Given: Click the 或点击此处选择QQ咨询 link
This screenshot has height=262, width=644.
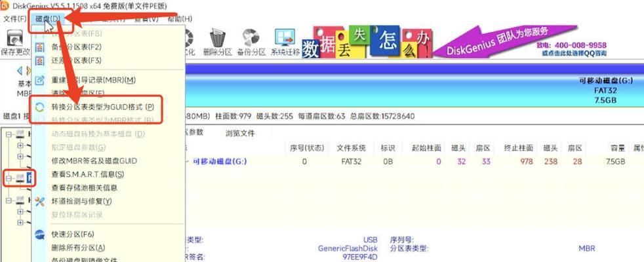Looking at the screenshot, I should click(x=574, y=53).
